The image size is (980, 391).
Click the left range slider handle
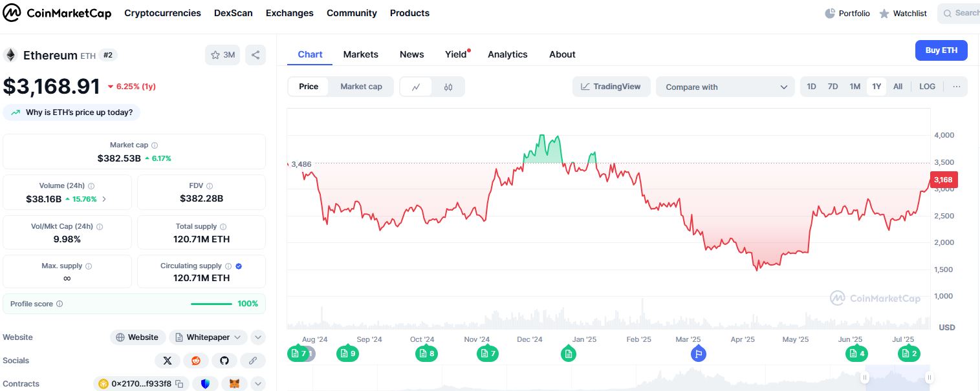(x=865, y=378)
